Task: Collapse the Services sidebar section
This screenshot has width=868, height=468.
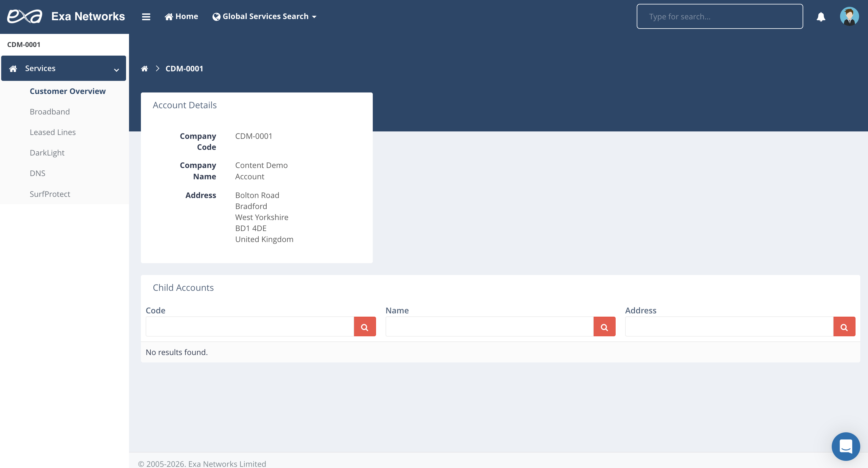Action: coord(63,68)
